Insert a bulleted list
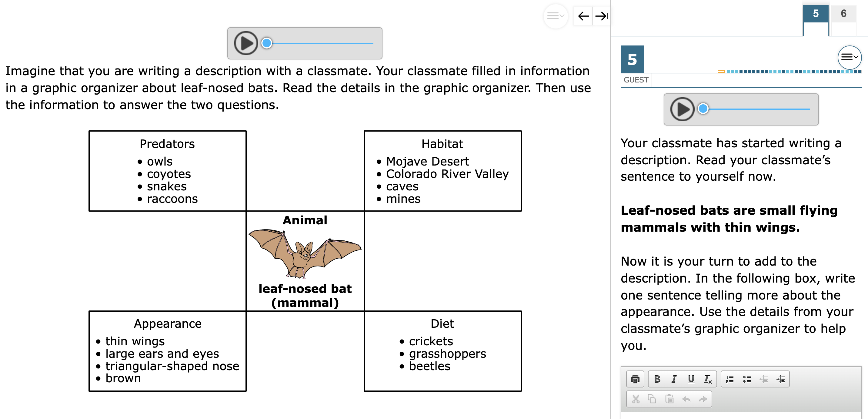 [747, 379]
